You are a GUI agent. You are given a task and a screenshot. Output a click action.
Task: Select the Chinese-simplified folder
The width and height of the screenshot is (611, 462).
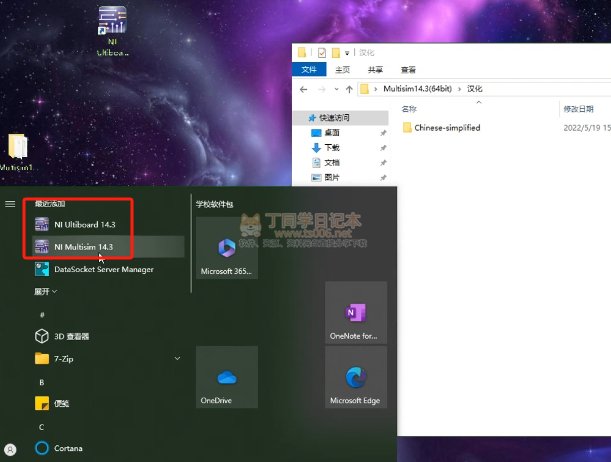click(x=441, y=128)
